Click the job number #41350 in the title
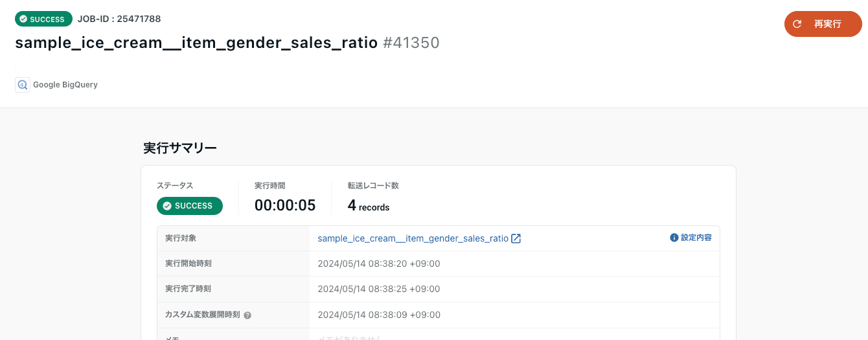Viewport: 868px width, 340px height. (411, 43)
